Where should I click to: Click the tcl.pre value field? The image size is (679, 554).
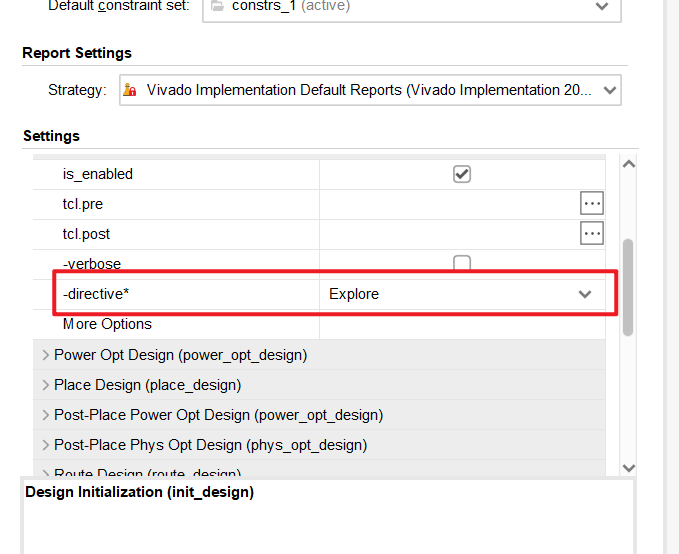[x=449, y=204]
